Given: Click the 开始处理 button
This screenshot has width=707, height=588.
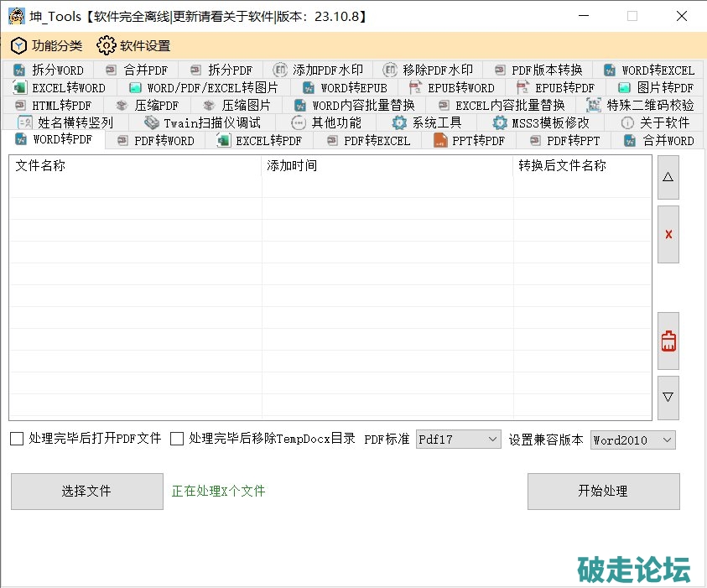Looking at the screenshot, I should tap(603, 492).
